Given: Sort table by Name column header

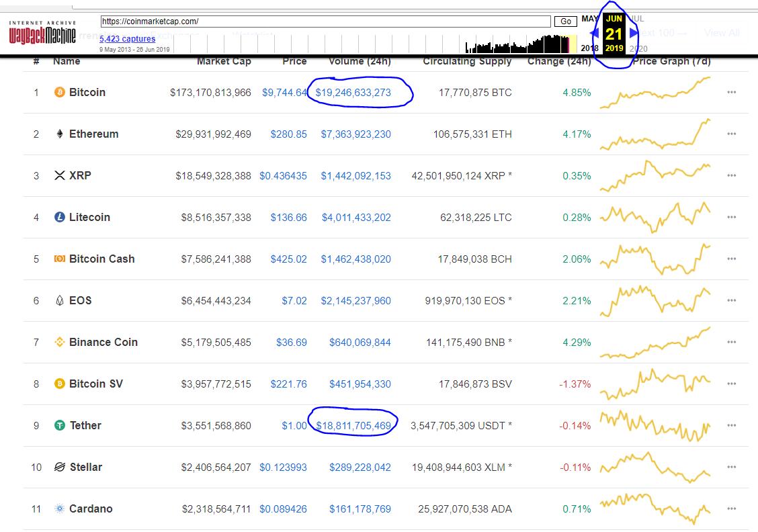Looking at the screenshot, I should click(67, 61).
